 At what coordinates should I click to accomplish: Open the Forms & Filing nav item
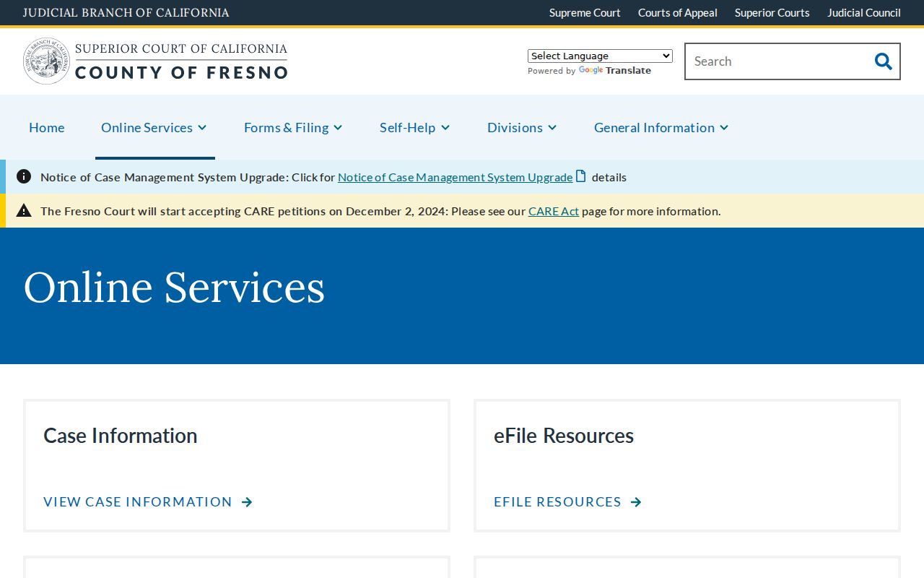286,127
